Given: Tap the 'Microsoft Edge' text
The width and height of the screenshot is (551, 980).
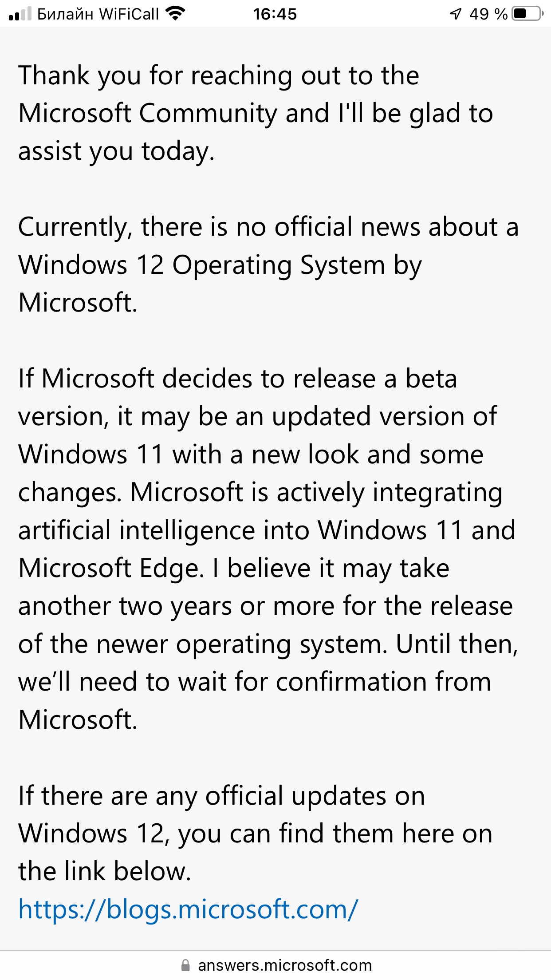Looking at the screenshot, I should click(x=110, y=568).
